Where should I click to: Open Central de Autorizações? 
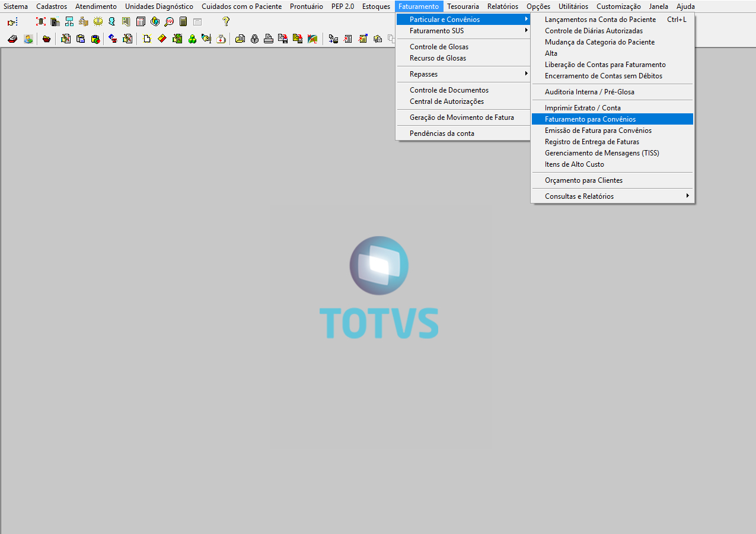(x=462, y=101)
